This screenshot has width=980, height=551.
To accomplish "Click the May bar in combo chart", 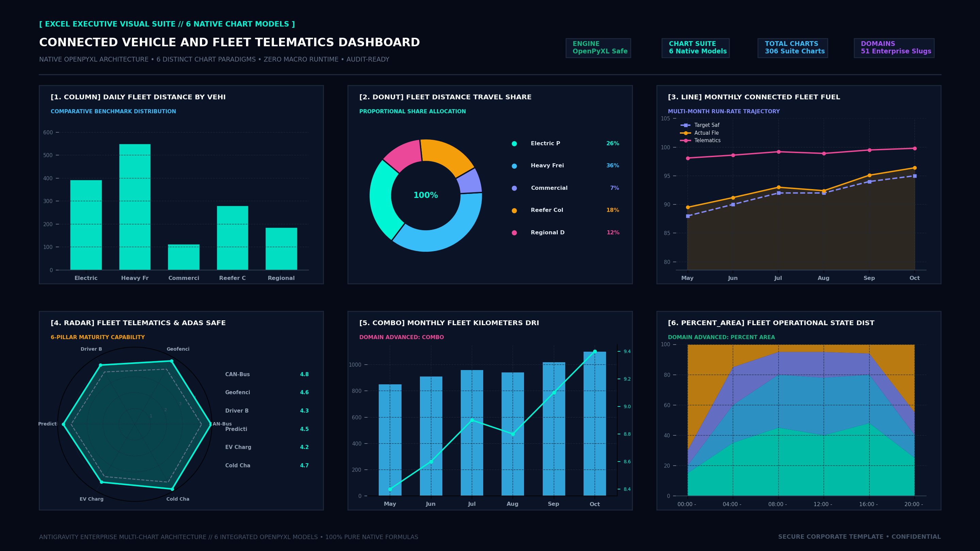I will click(390, 440).
